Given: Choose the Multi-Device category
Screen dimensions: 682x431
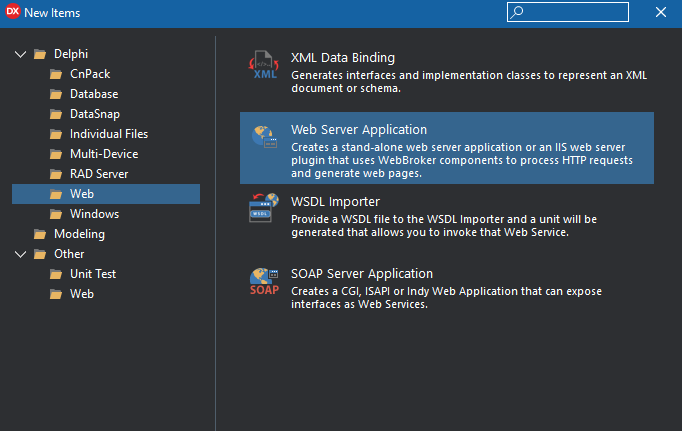Looking at the screenshot, I should point(104,154).
